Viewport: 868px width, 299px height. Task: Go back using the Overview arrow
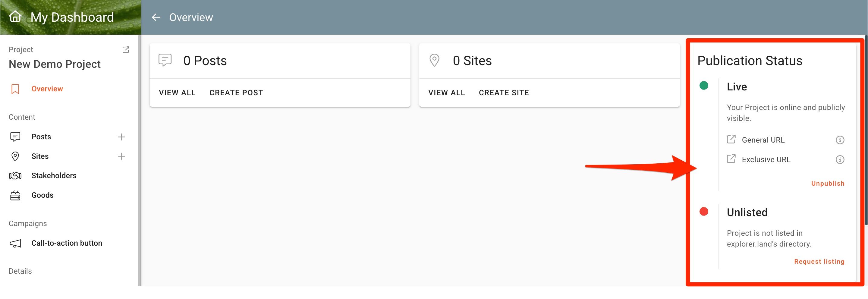(156, 17)
